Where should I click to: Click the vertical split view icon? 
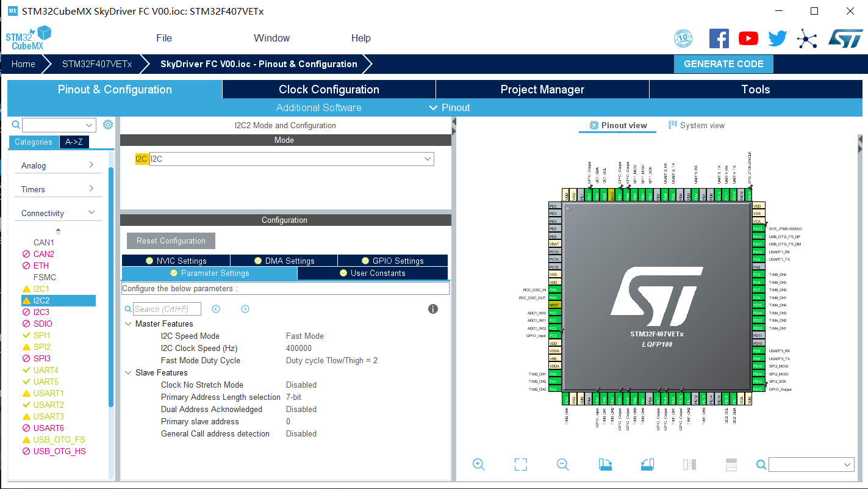[x=689, y=465]
